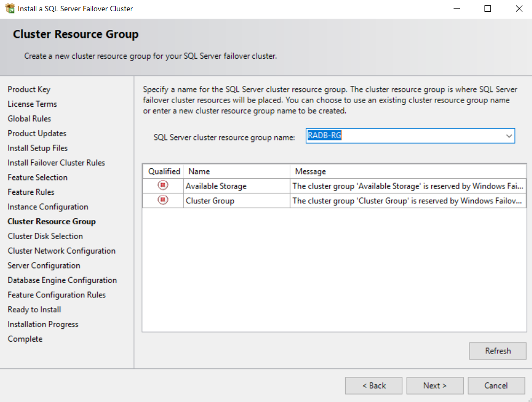Sort by the Qualified column header
This screenshot has width=532, height=402.
pos(163,171)
